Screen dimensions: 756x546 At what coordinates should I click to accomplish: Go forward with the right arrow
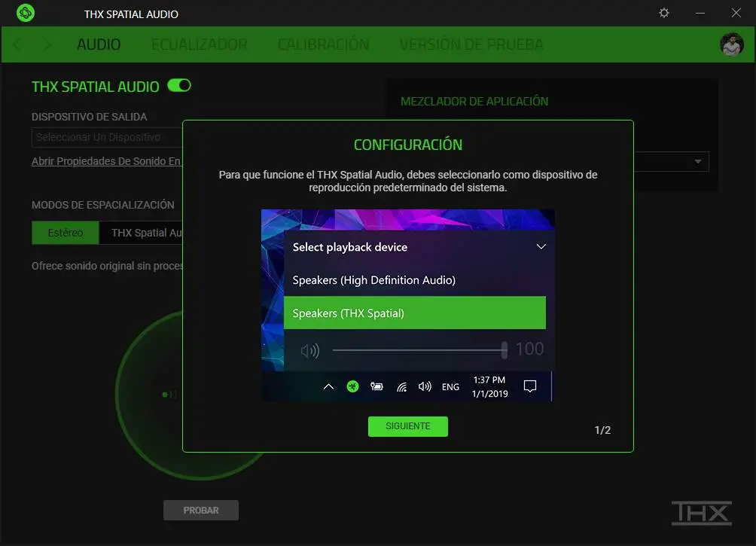pyautogui.click(x=47, y=44)
